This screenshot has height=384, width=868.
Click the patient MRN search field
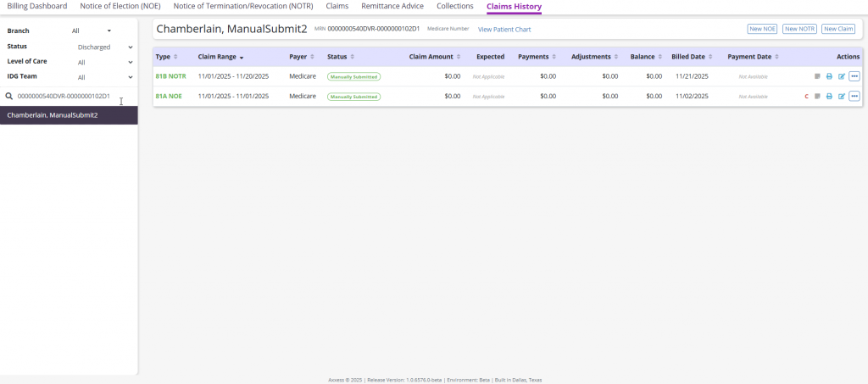(x=66, y=97)
